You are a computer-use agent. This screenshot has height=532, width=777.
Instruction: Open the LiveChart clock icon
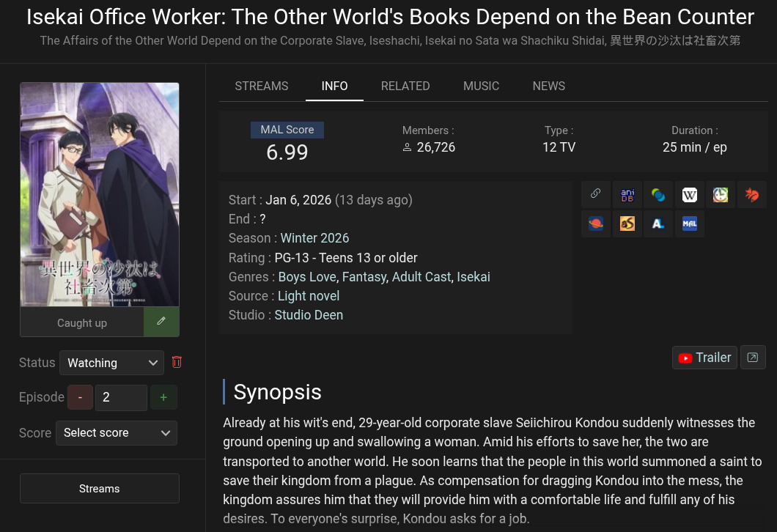coord(721,194)
